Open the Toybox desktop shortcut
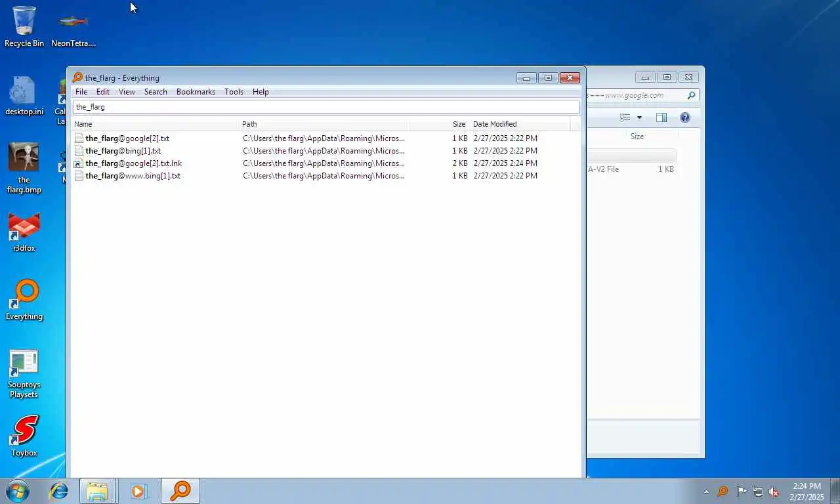This screenshot has width=840, height=504. [24, 436]
